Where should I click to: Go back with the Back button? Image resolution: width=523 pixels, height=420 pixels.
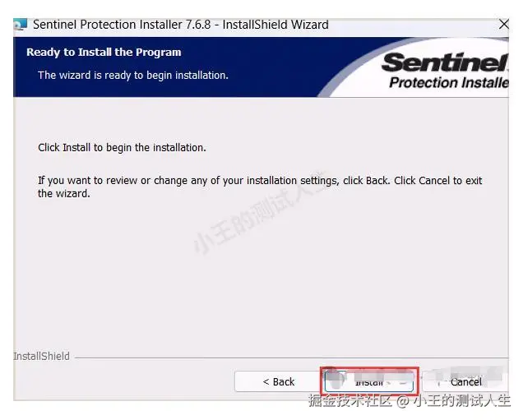pyautogui.click(x=279, y=381)
